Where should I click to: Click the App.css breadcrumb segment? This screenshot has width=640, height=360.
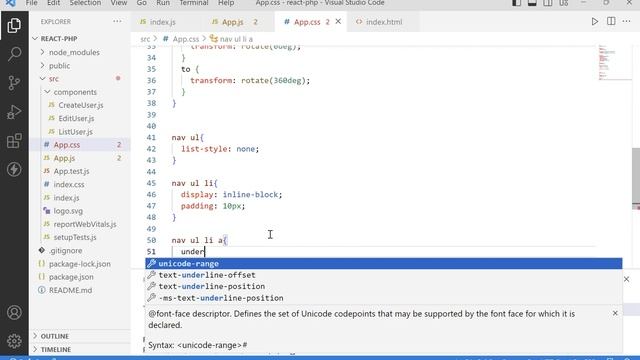pos(181,39)
